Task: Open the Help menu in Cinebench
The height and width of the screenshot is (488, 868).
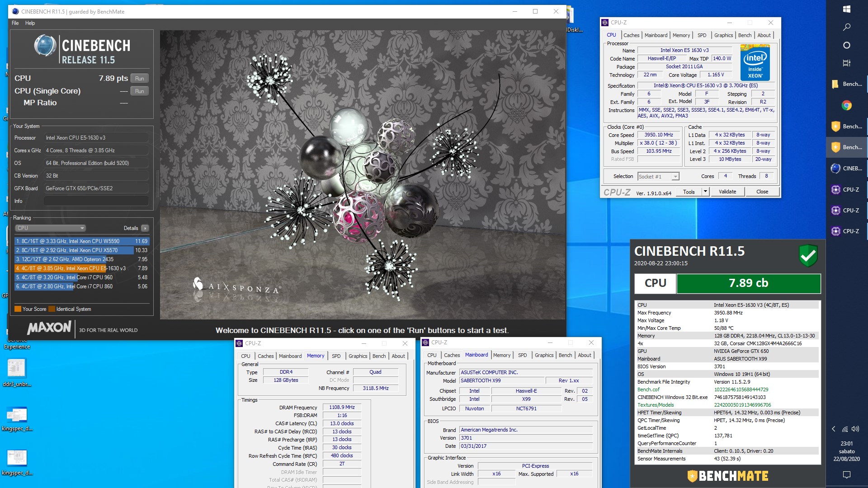Action: [x=30, y=23]
